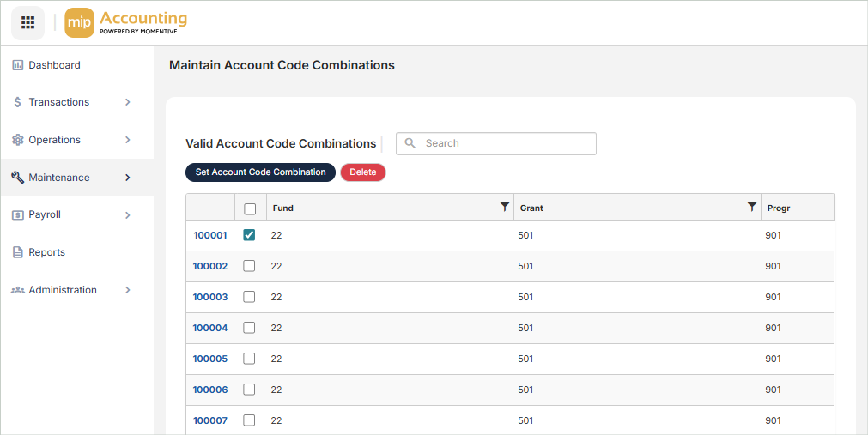Open Reports from the sidebar
Image resolution: width=868 pixels, height=435 pixels.
coord(46,252)
